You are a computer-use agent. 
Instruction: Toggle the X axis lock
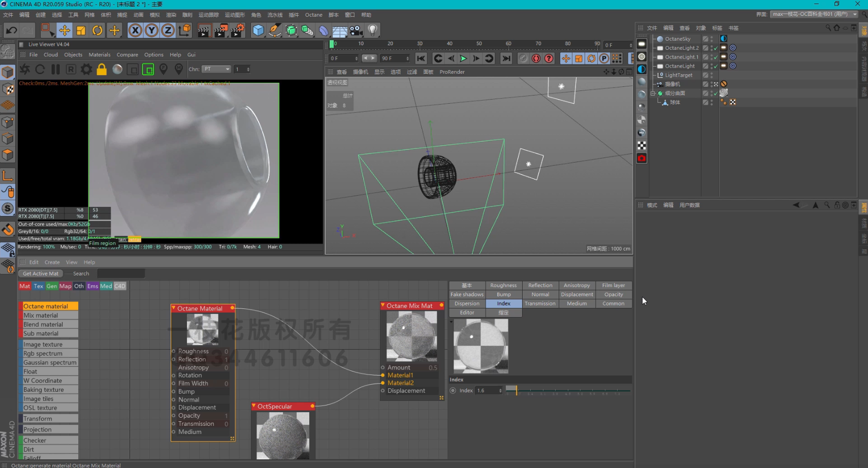point(135,30)
